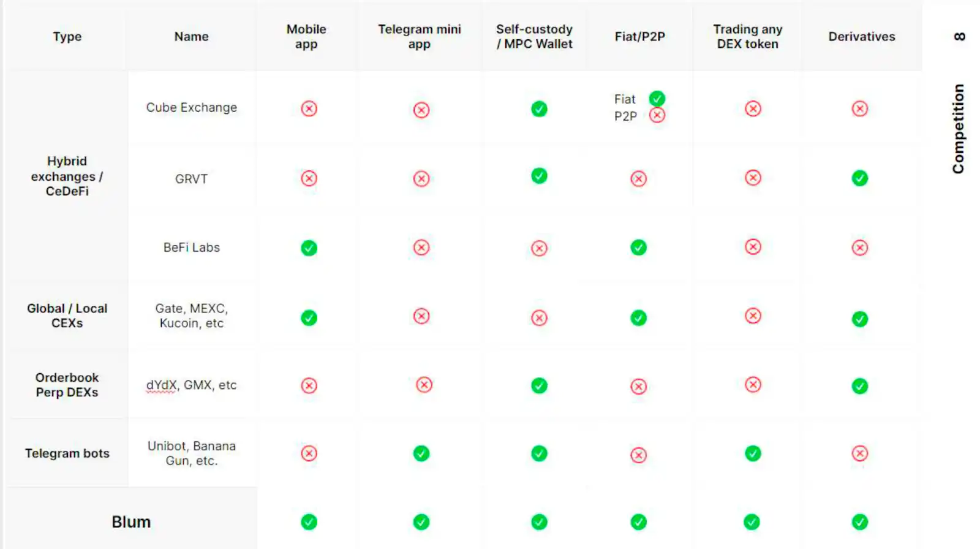Click green check next to Fiat label
The height and width of the screenshot is (549, 980).
(657, 99)
